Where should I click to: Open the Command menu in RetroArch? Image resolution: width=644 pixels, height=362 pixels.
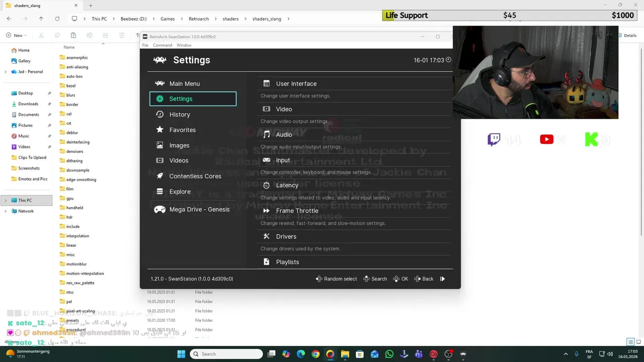click(x=163, y=45)
